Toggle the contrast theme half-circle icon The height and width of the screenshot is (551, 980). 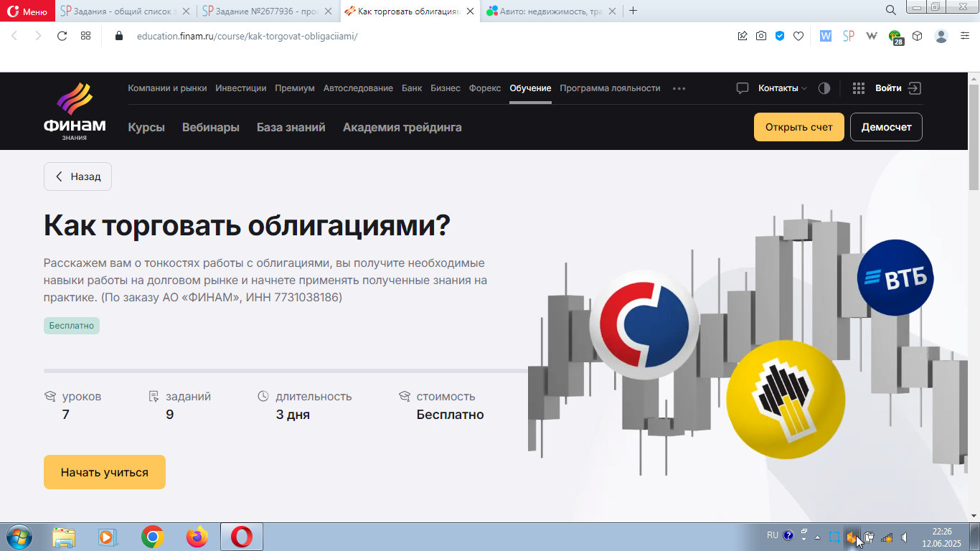click(824, 88)
